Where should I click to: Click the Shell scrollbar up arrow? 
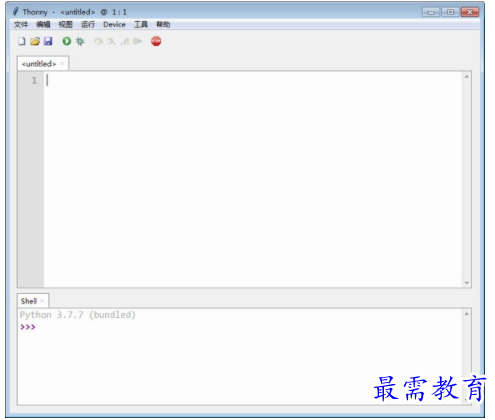click(467, 314)
